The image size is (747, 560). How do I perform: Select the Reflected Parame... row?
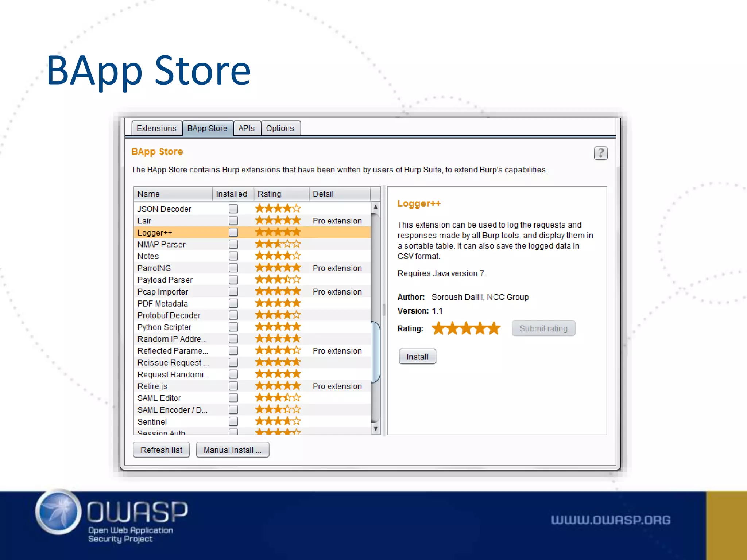click(x=252, y=350)
